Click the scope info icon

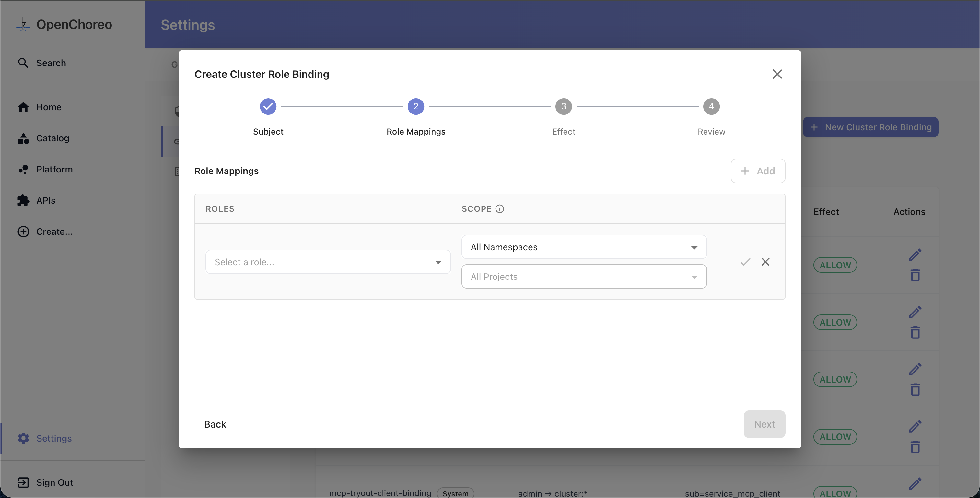click(499, 209)
